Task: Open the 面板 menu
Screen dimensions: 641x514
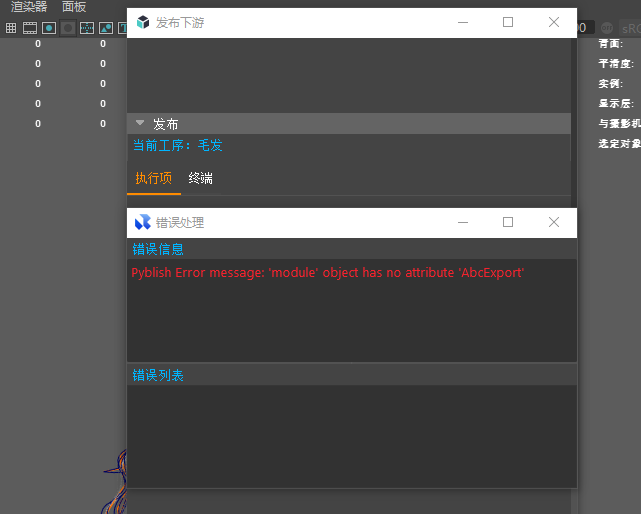Action: click(74, 7)
